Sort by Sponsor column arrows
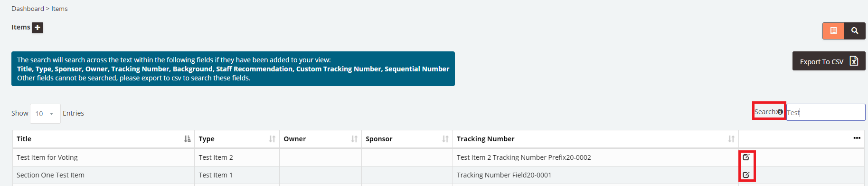The height and width of the screenshot is (186, 868). (x=445, y=139)
